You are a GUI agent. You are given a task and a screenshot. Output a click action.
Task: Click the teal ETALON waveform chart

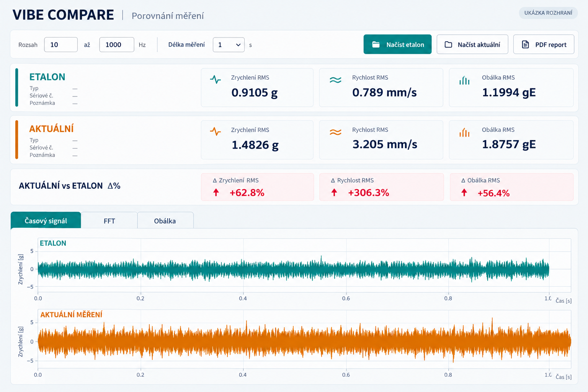click(304, 265)
